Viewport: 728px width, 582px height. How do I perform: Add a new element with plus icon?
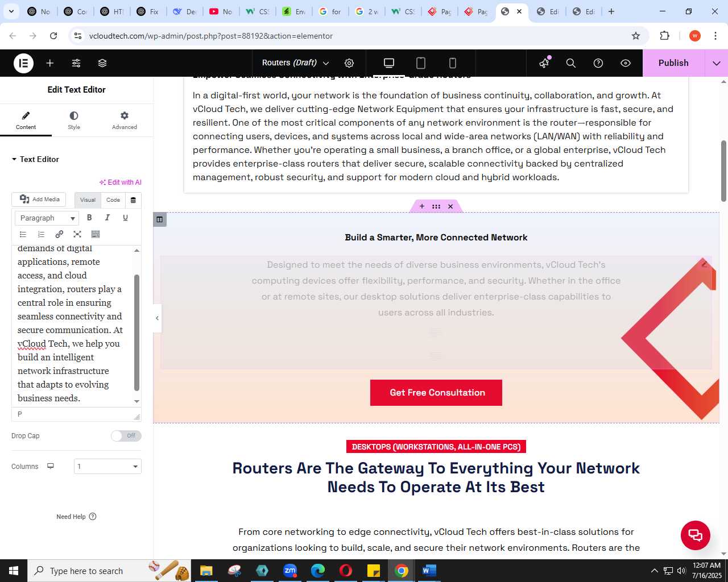click(50, 63)
